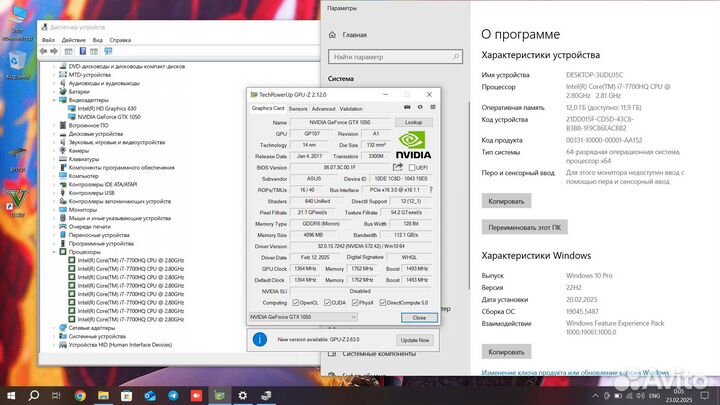The width and height of the screenshot is (720, 405).
Task: Click the Bus Interface question mark in GPU-Z
Action: click(x=431, y=190)
